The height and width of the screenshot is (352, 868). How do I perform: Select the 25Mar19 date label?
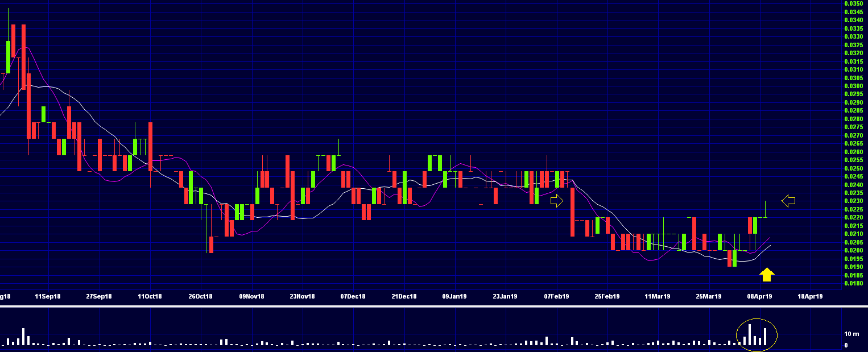pos(709,296)
